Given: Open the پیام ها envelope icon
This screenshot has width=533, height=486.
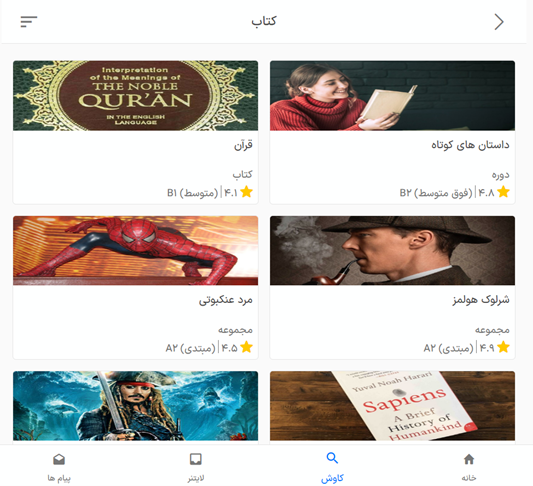Looking at the screenshot, I should click(x=59, y=459).
